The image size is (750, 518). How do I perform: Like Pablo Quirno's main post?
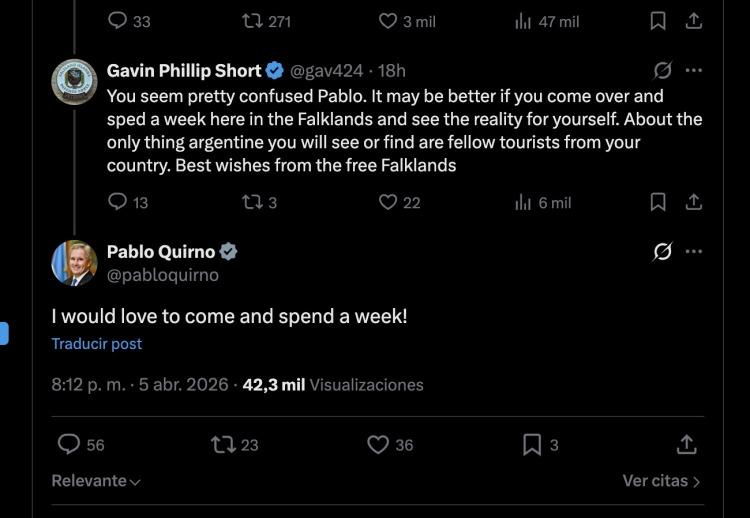tap(378, 444)
